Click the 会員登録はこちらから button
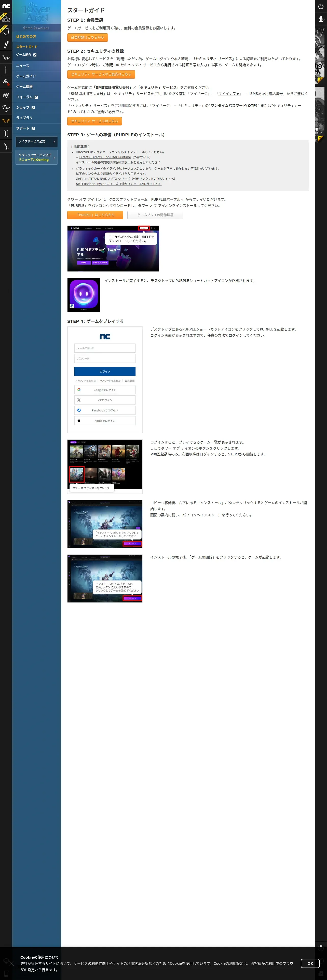Screen dimensions: 327x980 click(x=88, y=37)
